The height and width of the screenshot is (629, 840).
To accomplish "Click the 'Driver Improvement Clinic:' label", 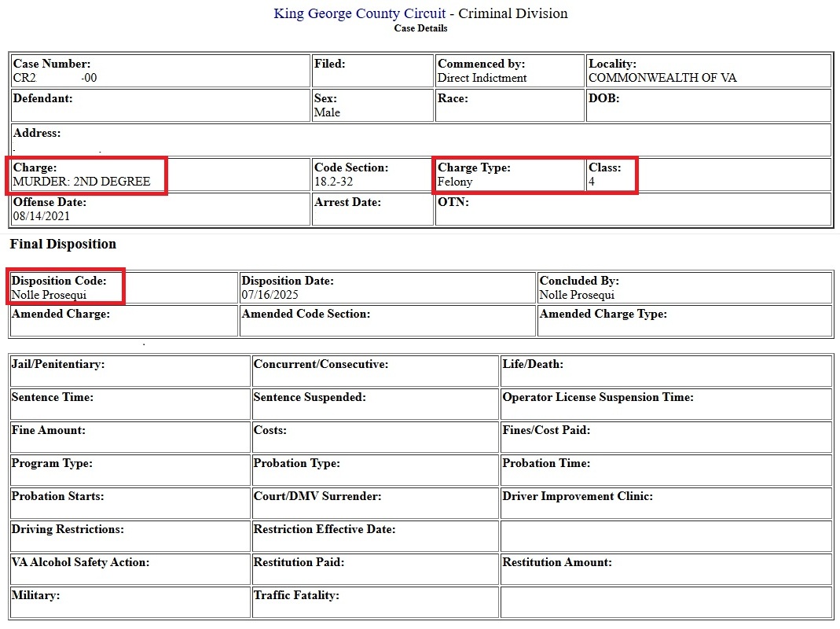I will point(578,497).
